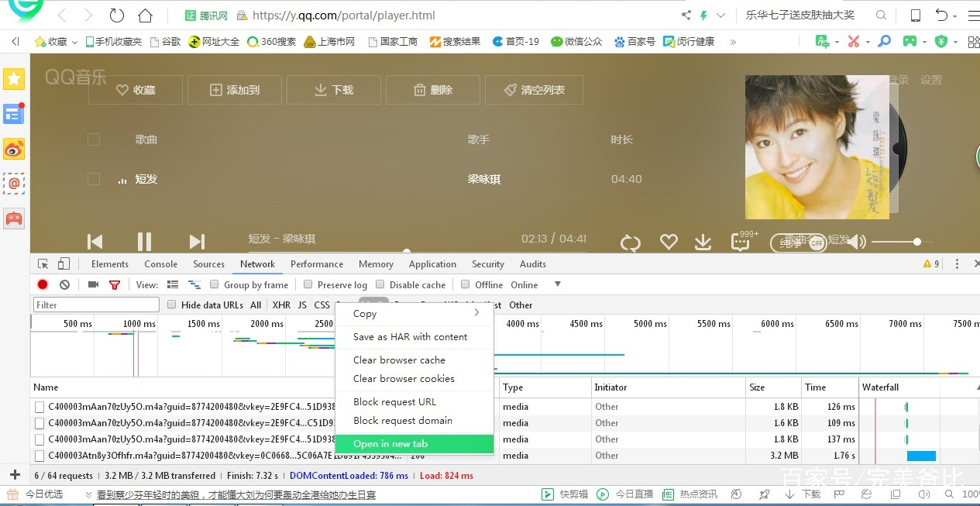Switch to the Console tab in DevTools
This screenshot has width=980, height=506.
pos(160,263)
